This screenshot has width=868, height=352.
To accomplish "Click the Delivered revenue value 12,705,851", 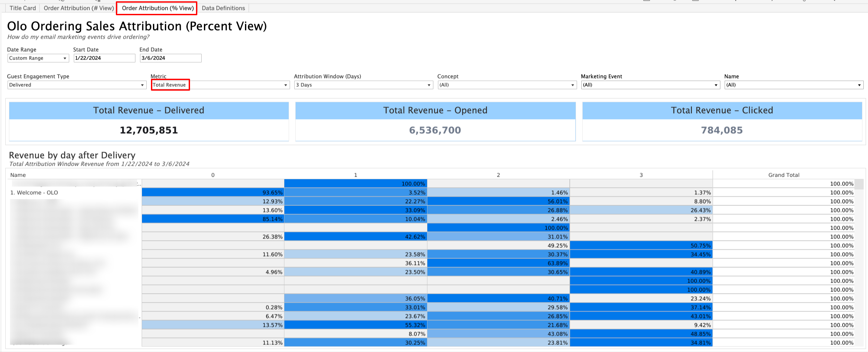I will (x=149, y=130).
